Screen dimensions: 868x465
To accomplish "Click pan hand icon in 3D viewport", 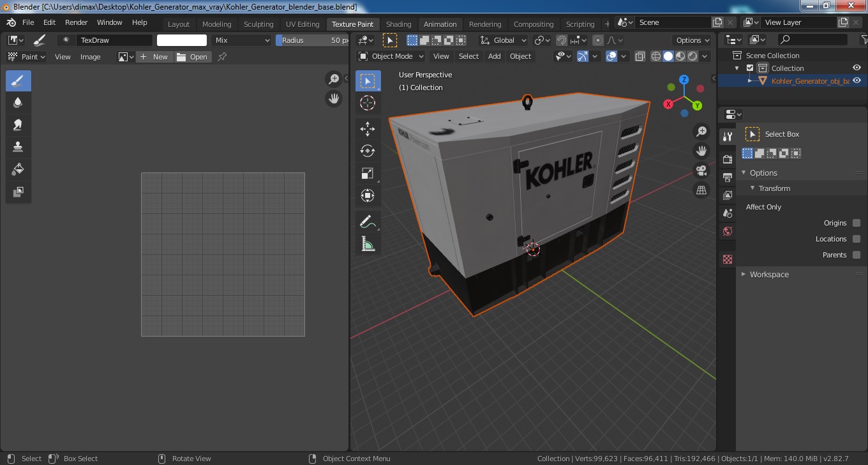I will (x=701, y=151).
